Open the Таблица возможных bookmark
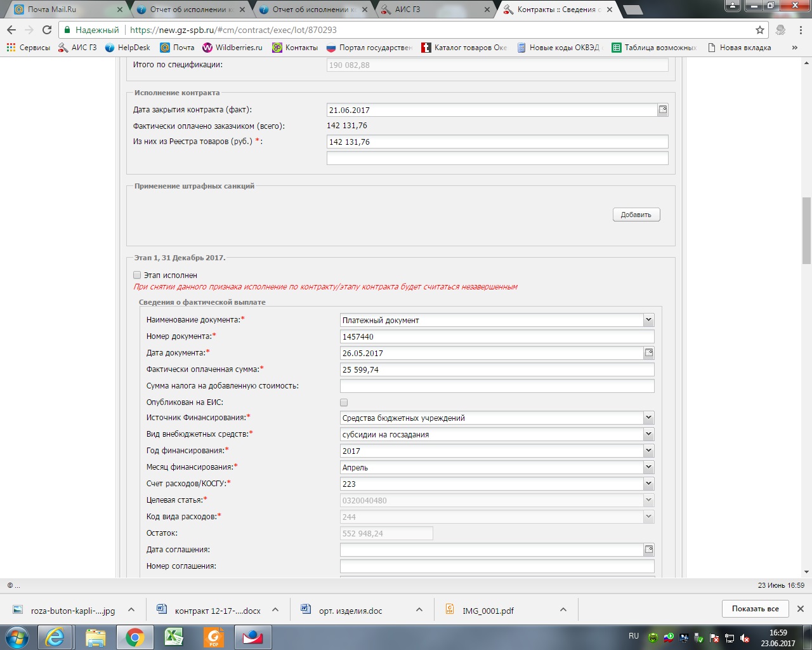Image resolution: width=812 pixels, height=650 pixels. [x=655, y=48]
